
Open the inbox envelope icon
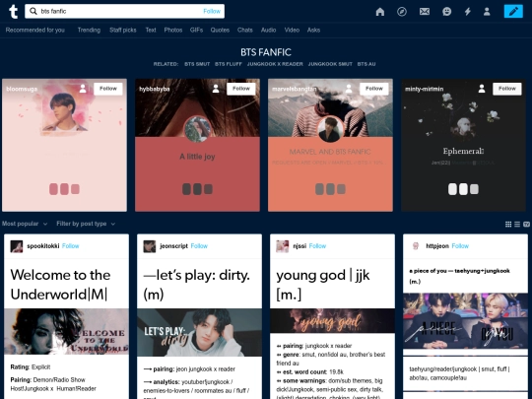(x=425, y=12)
